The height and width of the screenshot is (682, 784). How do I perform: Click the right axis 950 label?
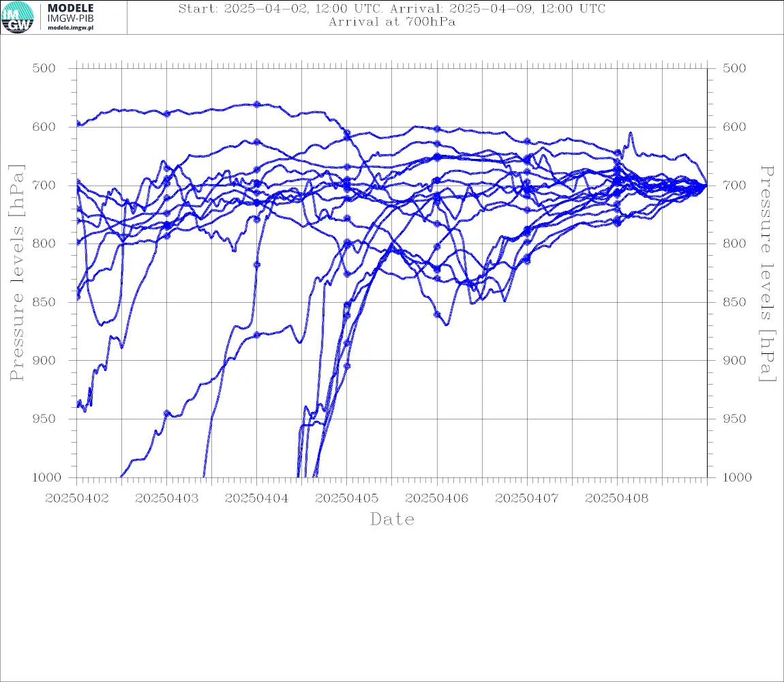point(734,419)
